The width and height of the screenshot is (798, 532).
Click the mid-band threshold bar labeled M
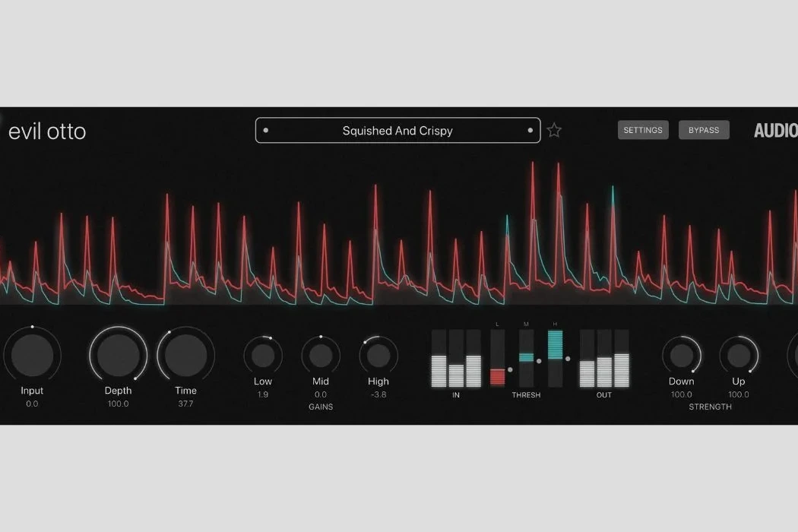tap(526, 357)
